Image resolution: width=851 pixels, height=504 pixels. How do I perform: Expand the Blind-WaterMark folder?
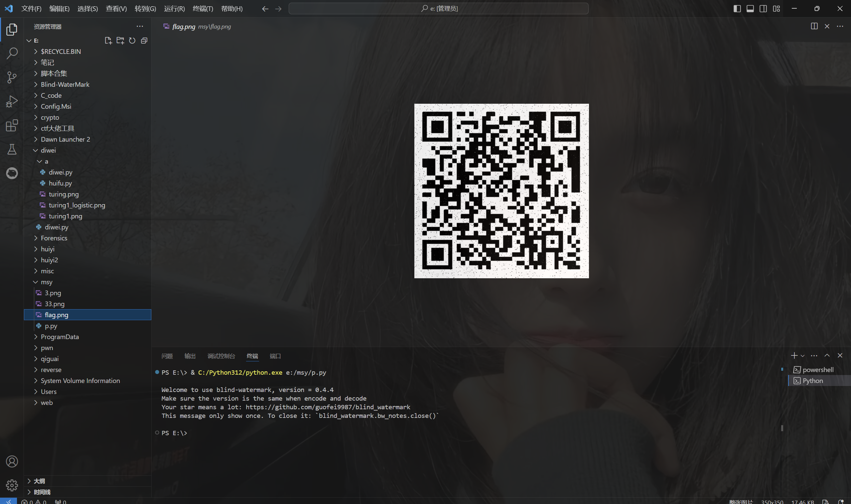pyautogui.click(x=87, y=84)
